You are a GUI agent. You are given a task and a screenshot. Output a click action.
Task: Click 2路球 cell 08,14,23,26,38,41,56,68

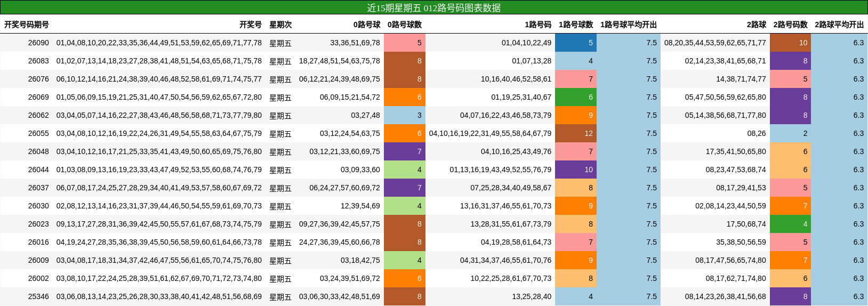click(726, 296)
